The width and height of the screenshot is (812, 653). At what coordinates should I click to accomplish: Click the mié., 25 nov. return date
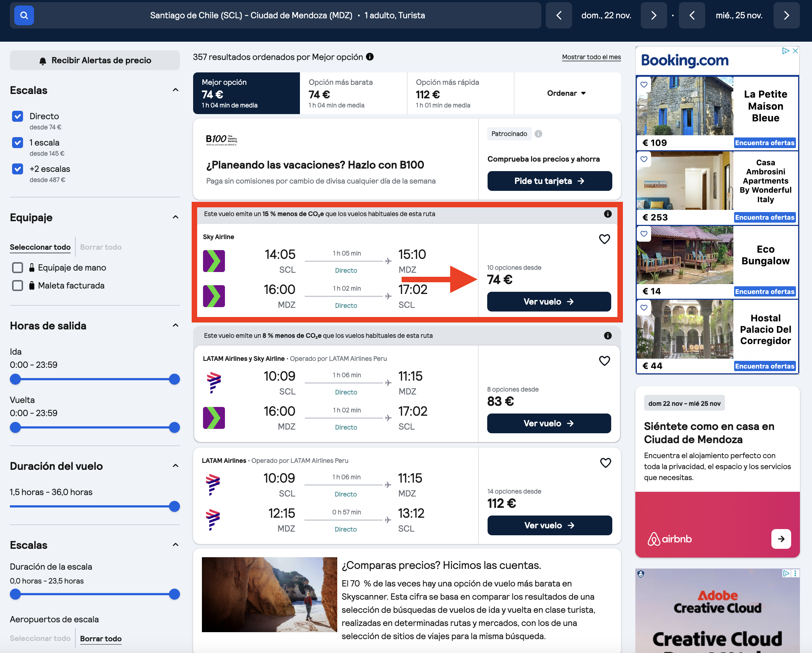click(x=739, y=15)
